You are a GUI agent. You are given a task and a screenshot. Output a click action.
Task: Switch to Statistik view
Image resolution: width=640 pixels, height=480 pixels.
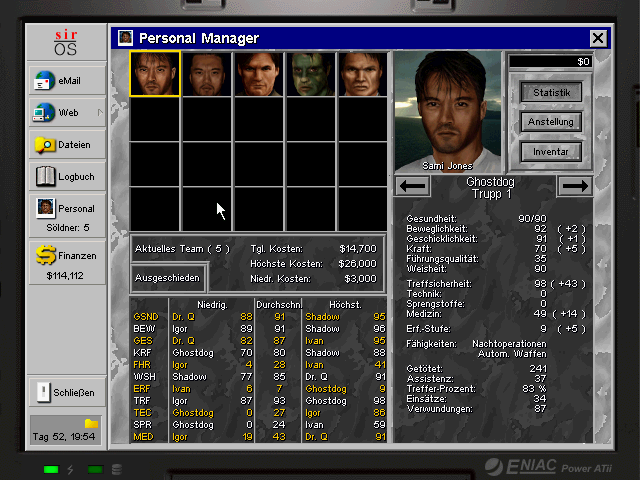point(551,92)
